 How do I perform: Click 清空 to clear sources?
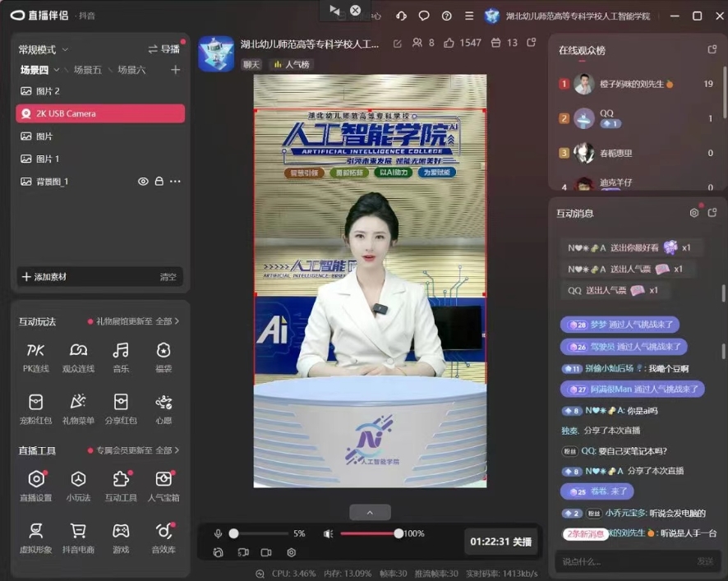(x=168, y=277)
